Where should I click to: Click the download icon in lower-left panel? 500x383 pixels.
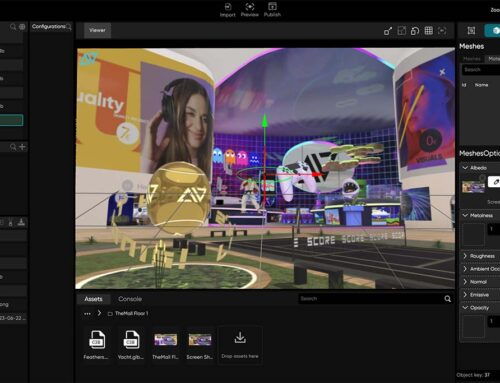click(x=21, y=222)
